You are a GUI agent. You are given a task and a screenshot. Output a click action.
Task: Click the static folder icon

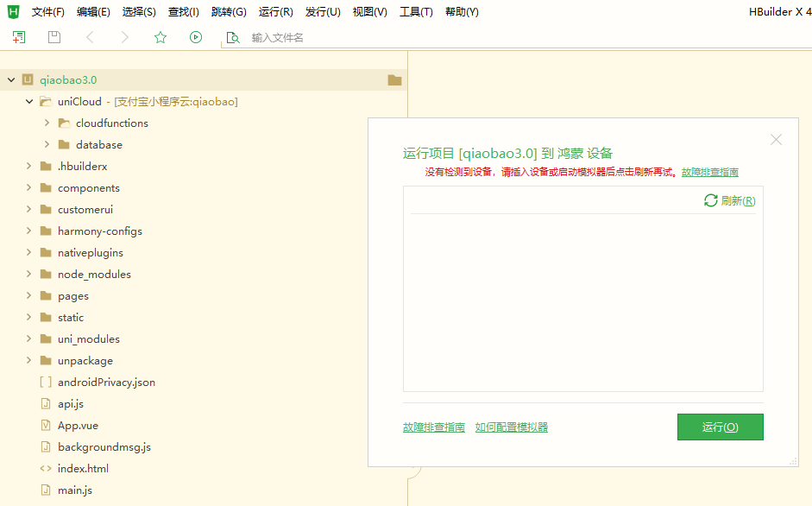pos(46,317)
